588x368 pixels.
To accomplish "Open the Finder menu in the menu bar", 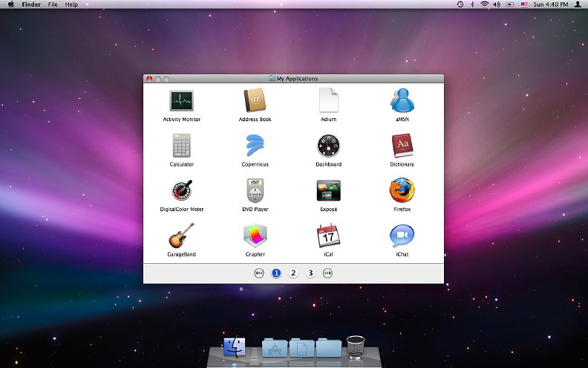I will click(x=31, y=4).
